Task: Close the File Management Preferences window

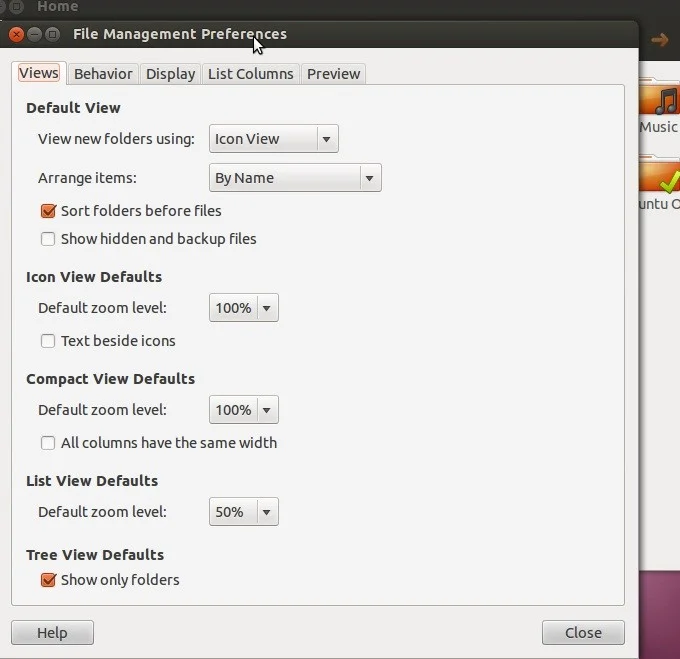Action: click(x=16, y=34)
